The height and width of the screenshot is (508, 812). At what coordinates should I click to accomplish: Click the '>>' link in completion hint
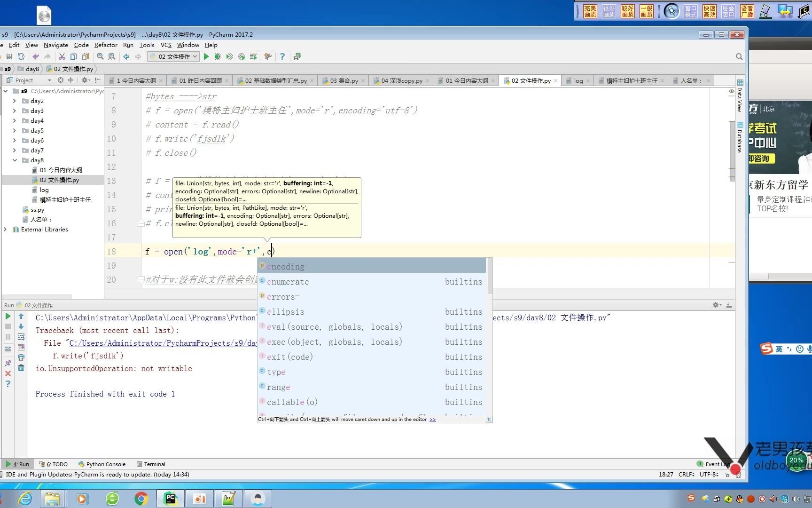coord(433,419)
